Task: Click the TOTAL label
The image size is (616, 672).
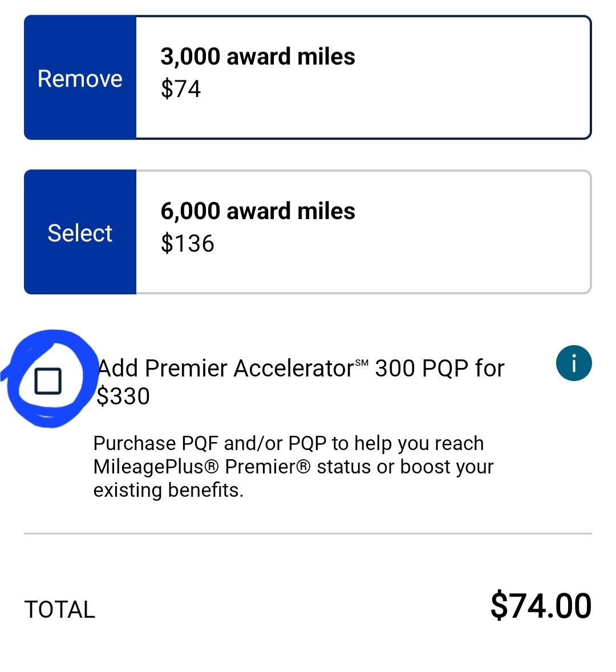Action: [59, 609]
